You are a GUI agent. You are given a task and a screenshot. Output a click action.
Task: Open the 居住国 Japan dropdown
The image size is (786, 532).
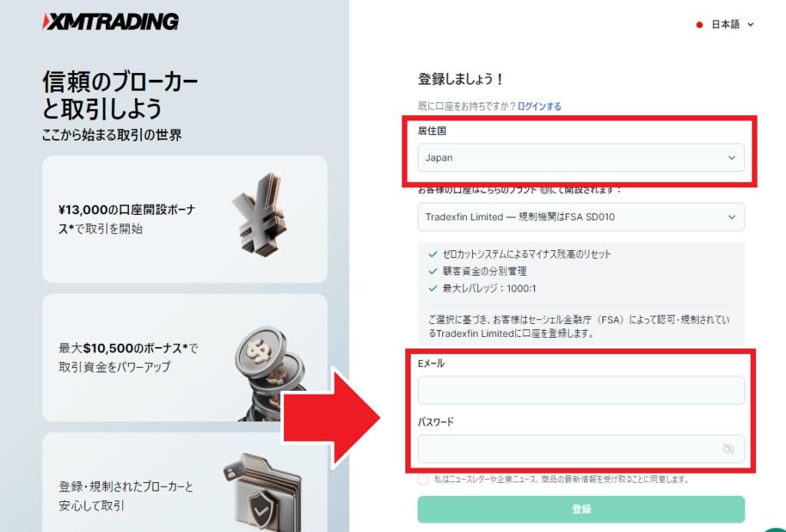click(x=581, y=157)
